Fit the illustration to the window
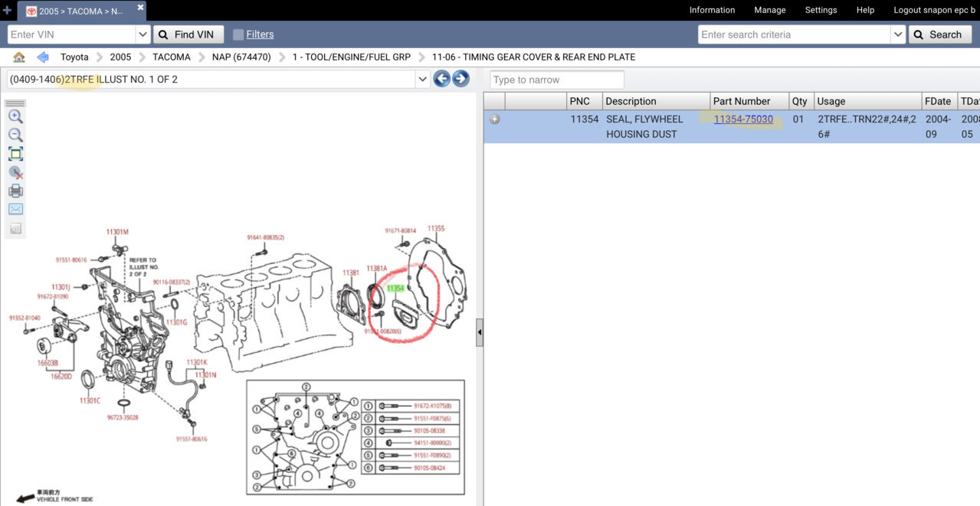 pos(15,154)
